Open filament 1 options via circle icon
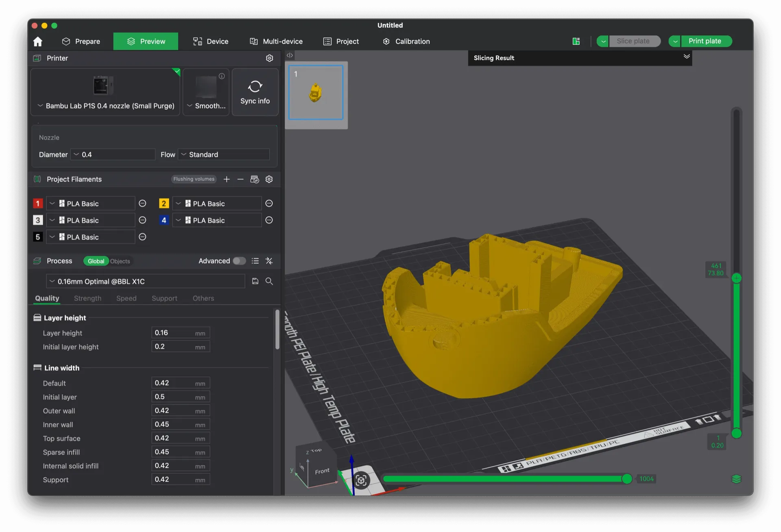The width and height of the screenshot is (781, 532). point(142,203)
